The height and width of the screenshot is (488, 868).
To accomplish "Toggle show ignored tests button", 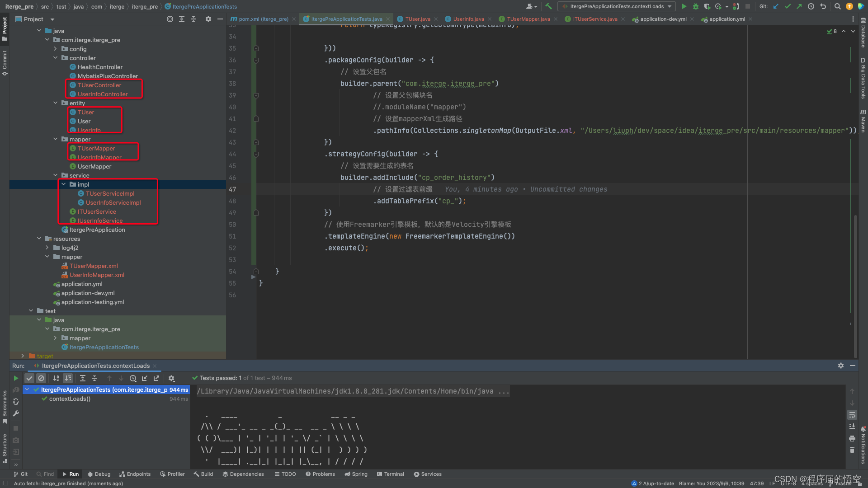I will 41,378.
